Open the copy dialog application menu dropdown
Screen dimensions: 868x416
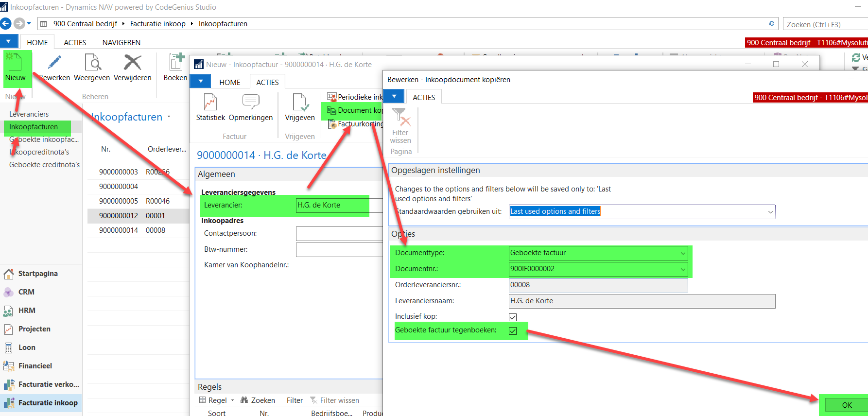394,96
